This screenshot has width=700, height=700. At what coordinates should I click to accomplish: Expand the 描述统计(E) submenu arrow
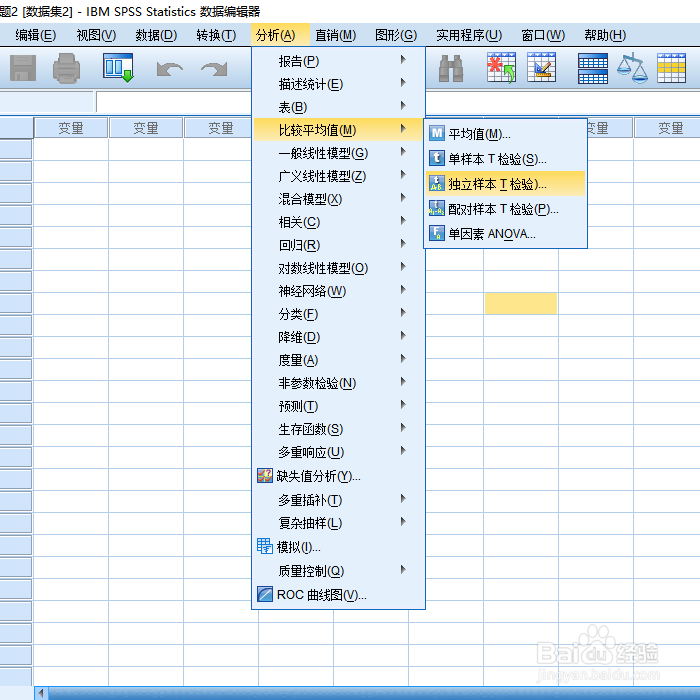coord(403,83)
